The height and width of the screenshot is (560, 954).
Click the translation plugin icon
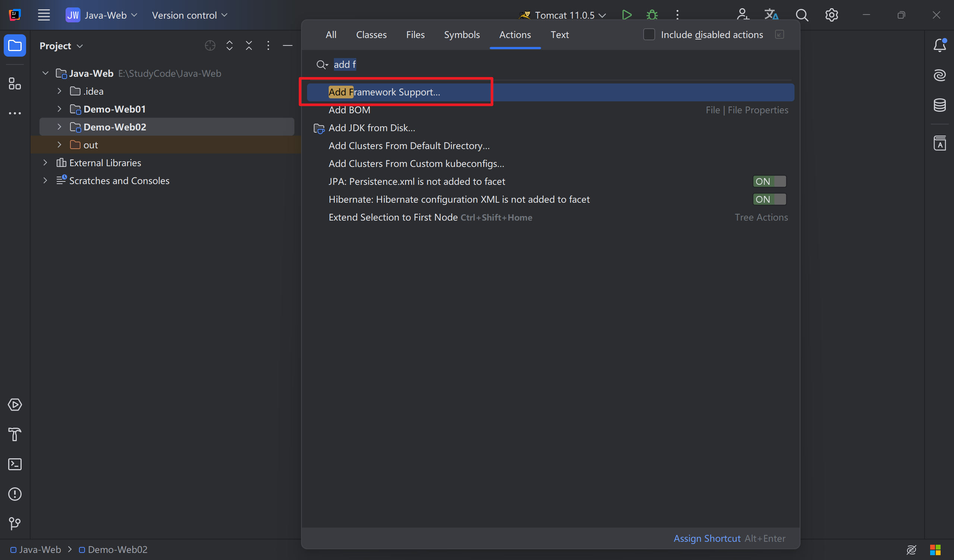point(771,15)
